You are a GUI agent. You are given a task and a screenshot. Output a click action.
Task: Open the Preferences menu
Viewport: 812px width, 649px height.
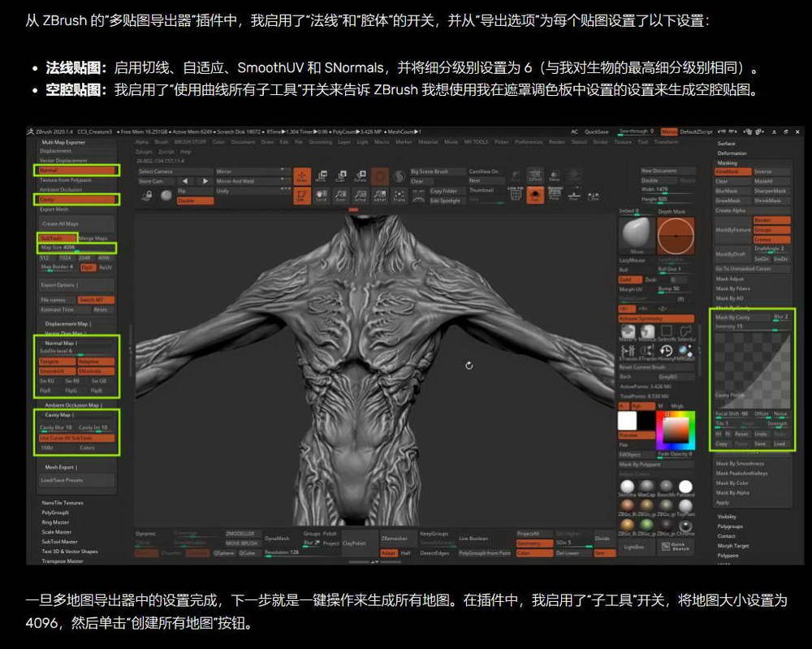pyautogui.click(x=528, y=142)
